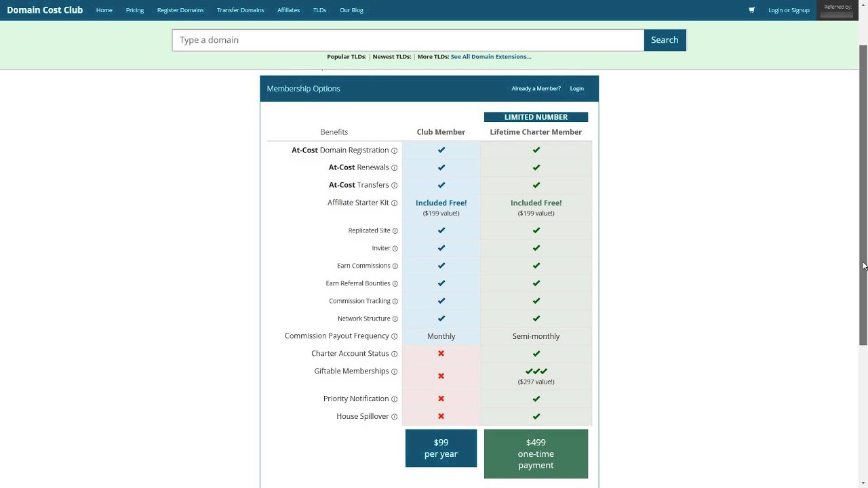
Task: Click the domain Search button
Action: (x=665, y=40)
